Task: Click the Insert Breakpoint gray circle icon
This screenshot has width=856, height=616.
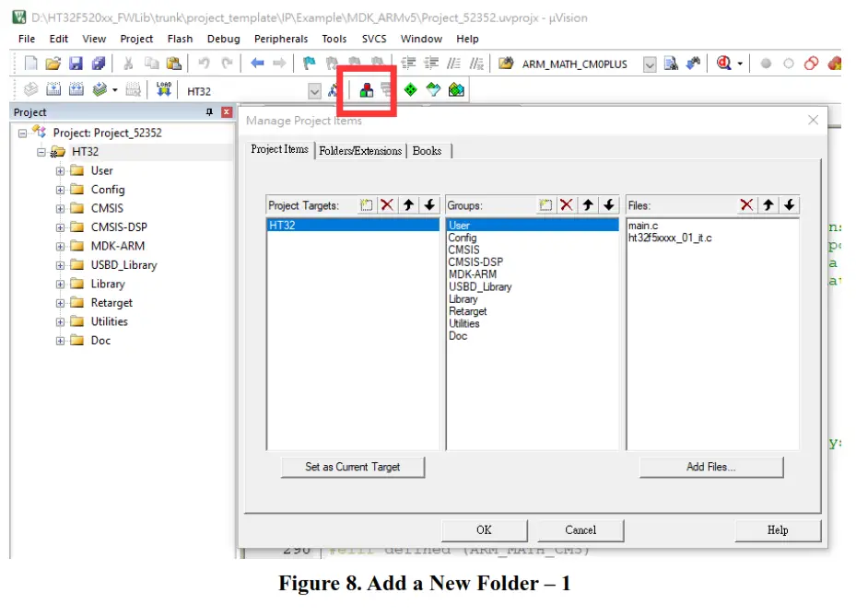Action: [766, 64]
